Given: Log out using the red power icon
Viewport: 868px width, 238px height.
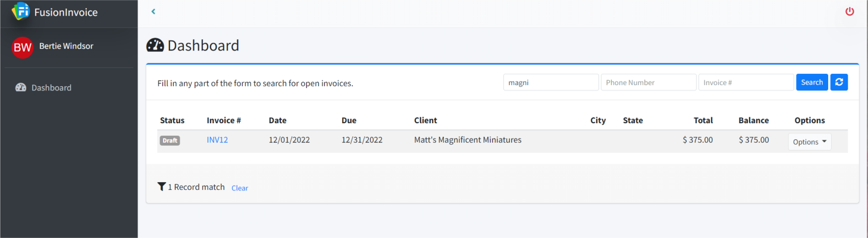Looking at the screenshot, I should point(850,11).
